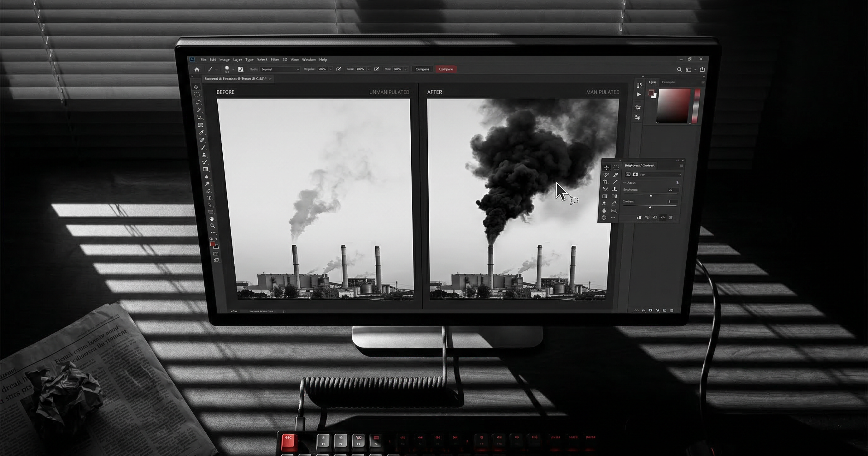The width and height of the screenshot is (868, 456).
Task: Open the brush preset picker arrow
Action: point(233,69)
